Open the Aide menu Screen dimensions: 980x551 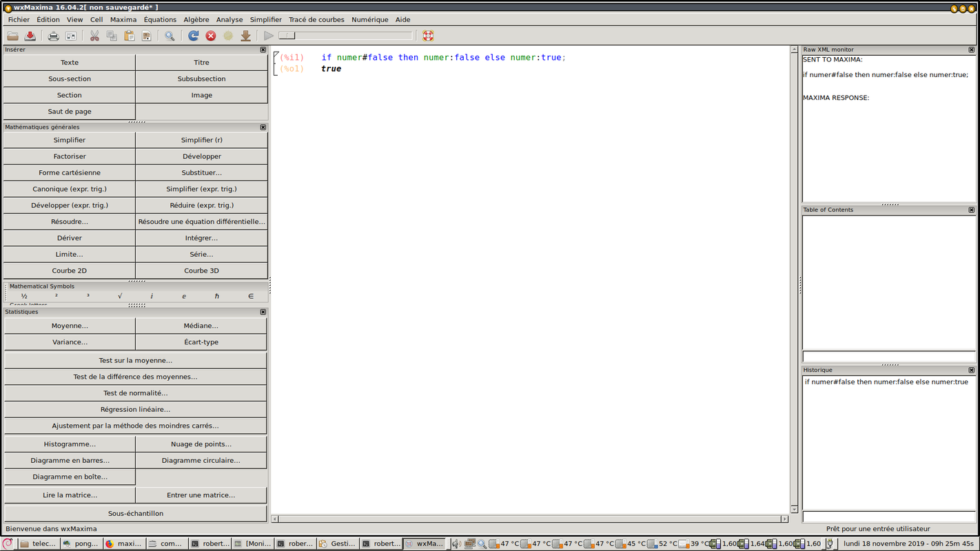[402, 20]
